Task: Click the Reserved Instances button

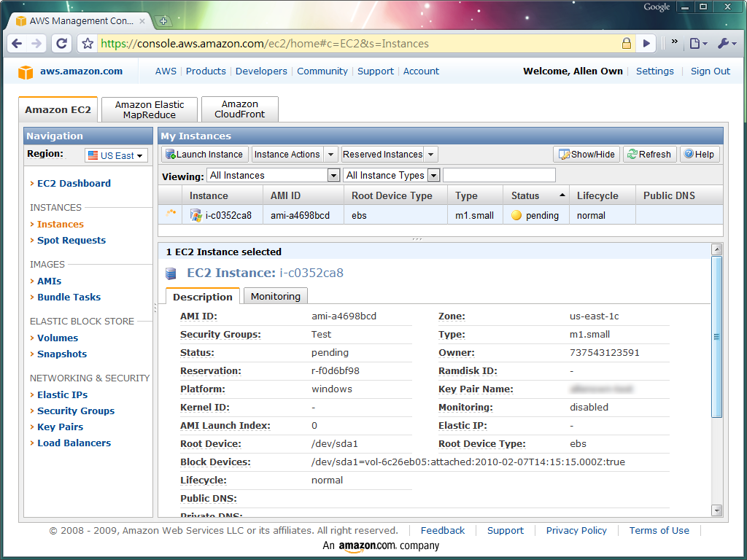Action: [382, 155]
